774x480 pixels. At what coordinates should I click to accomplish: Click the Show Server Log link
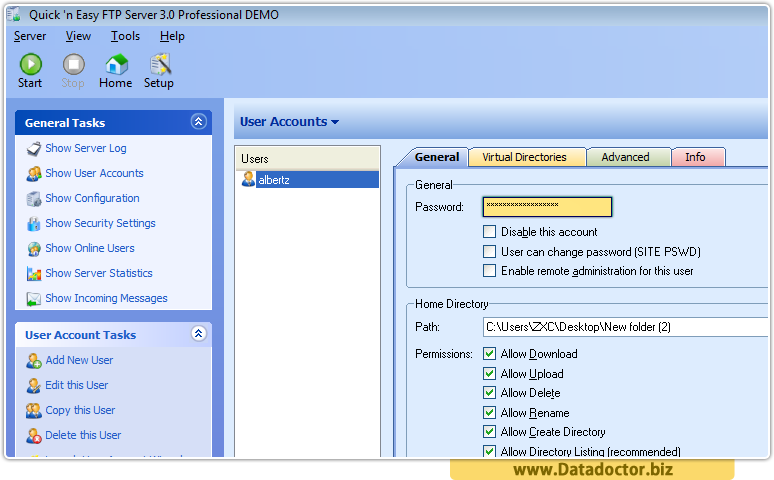point(86,148)
